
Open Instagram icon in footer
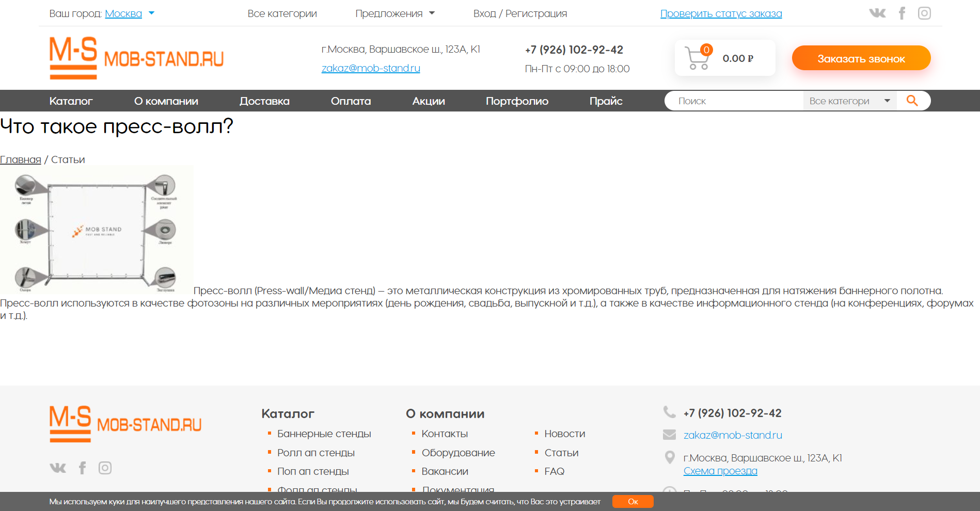(x=105, y=468)
